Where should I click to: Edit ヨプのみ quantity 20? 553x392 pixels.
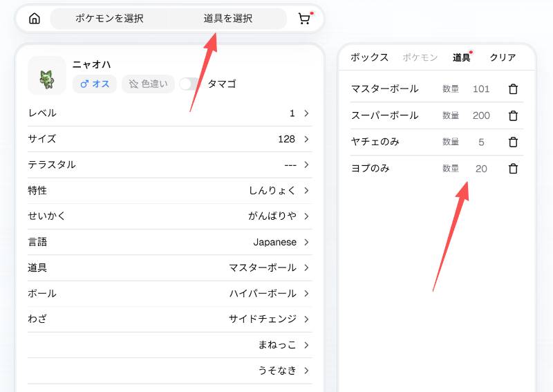coord(481,169)
